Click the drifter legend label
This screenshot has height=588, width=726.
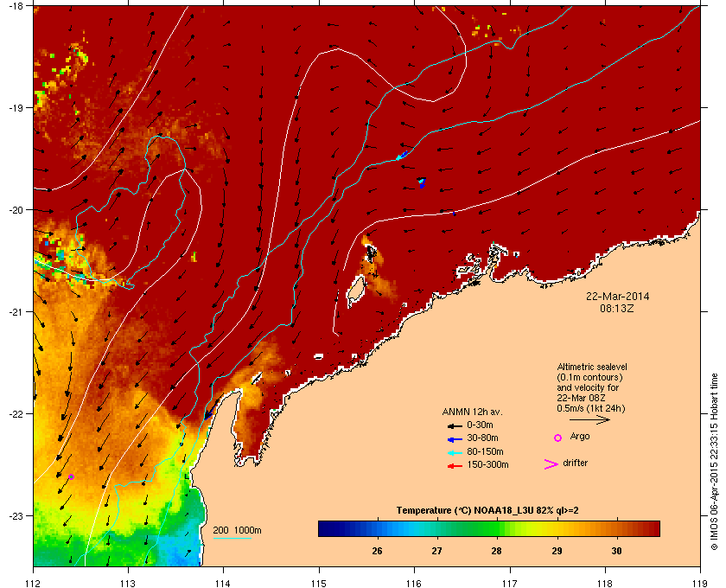(575, 463)
